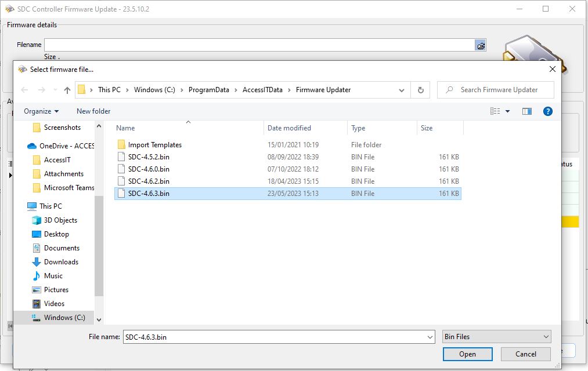Viewport: 588px width, 371px height.
Task: Click the date 08/09/2022 18:39 cell
Action: click(x=293, y=157)
